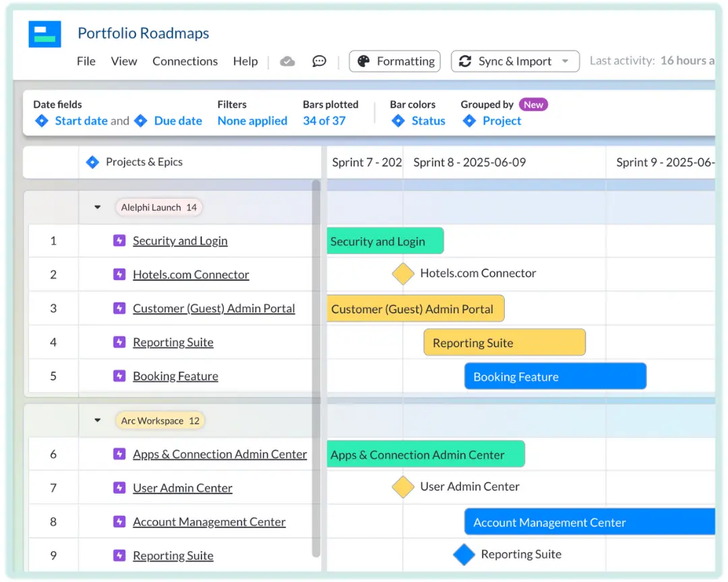Select the blue Booking Feature bar
This screenshot has width=728, height=582.
555,377
